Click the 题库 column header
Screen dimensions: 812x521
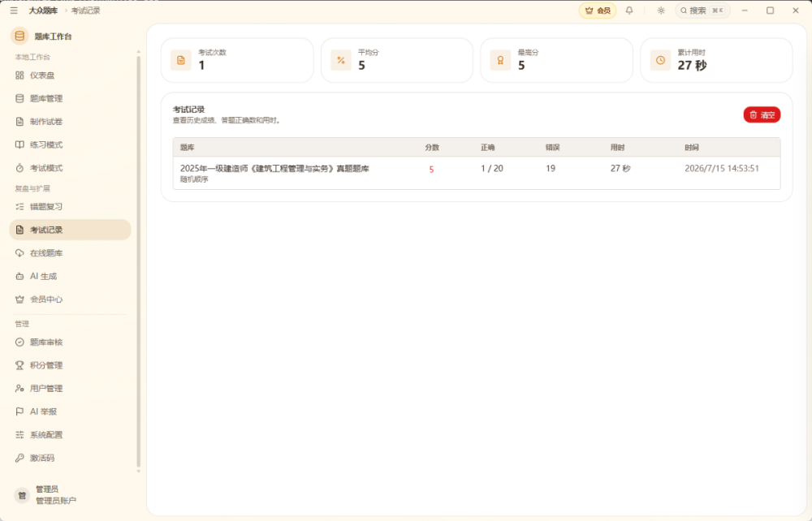tap(187, 148)
